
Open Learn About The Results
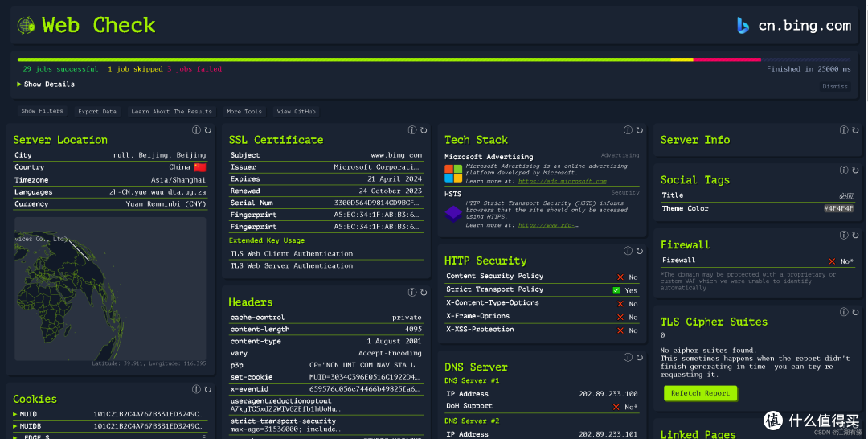point(171,111)
